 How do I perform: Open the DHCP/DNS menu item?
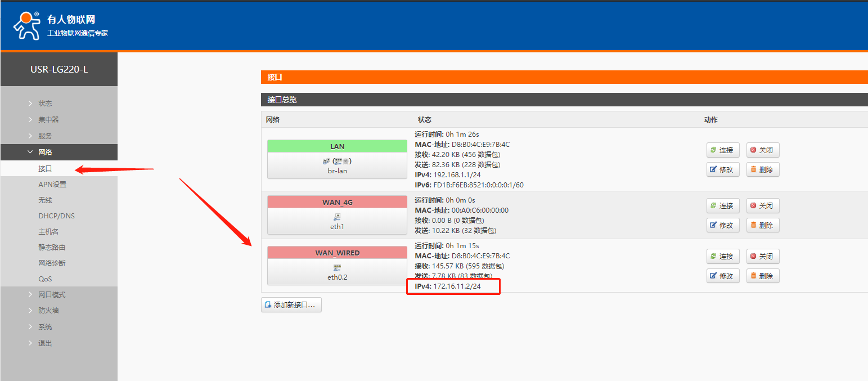(56, 216)
